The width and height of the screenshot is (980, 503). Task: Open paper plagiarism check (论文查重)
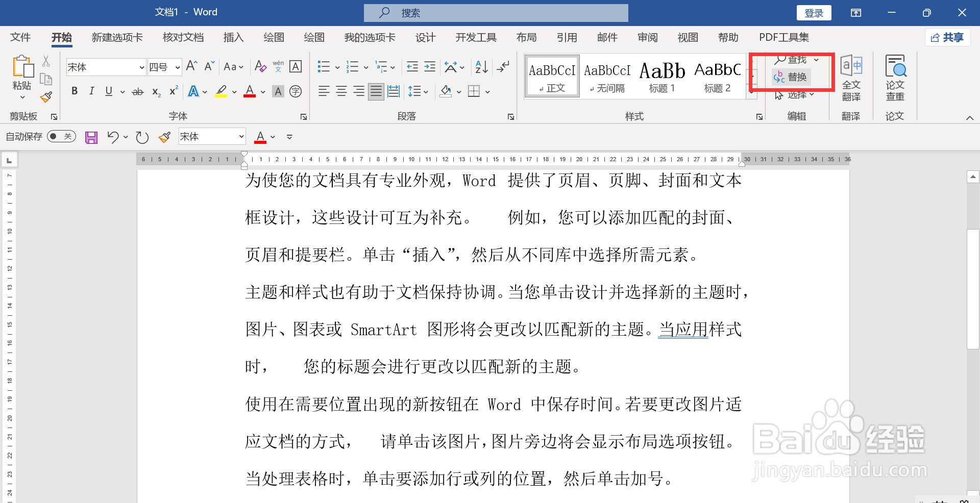coord(895,78)
